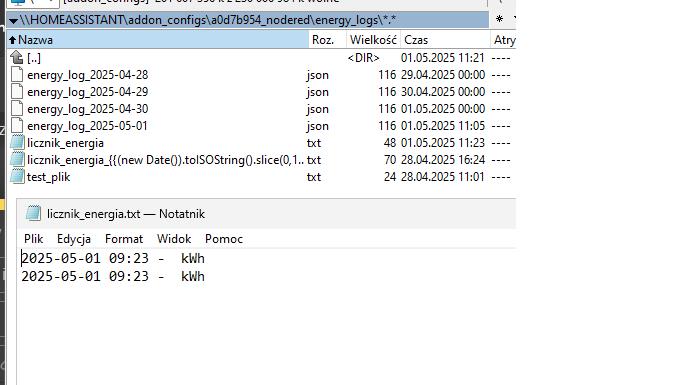This screenshot has width=683, height=385.
Task: Sort files by Wielkość column header
Action: (x=373, y=40)
